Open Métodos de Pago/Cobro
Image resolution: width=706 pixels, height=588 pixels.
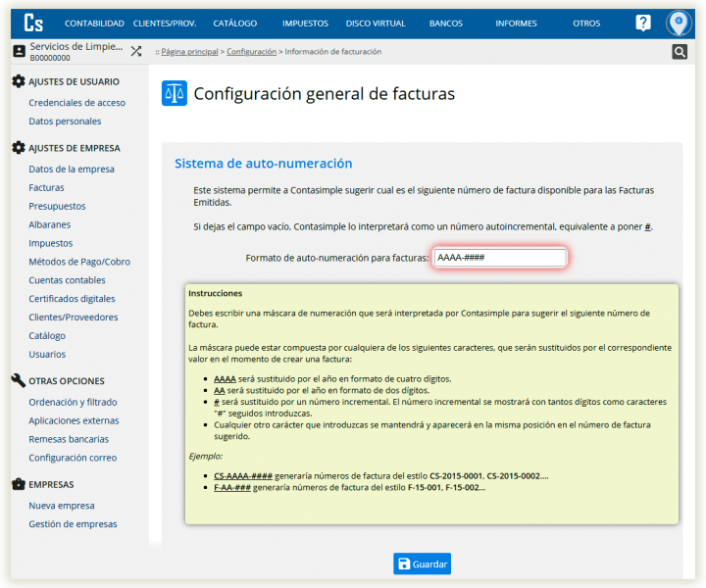pos(79,262)
